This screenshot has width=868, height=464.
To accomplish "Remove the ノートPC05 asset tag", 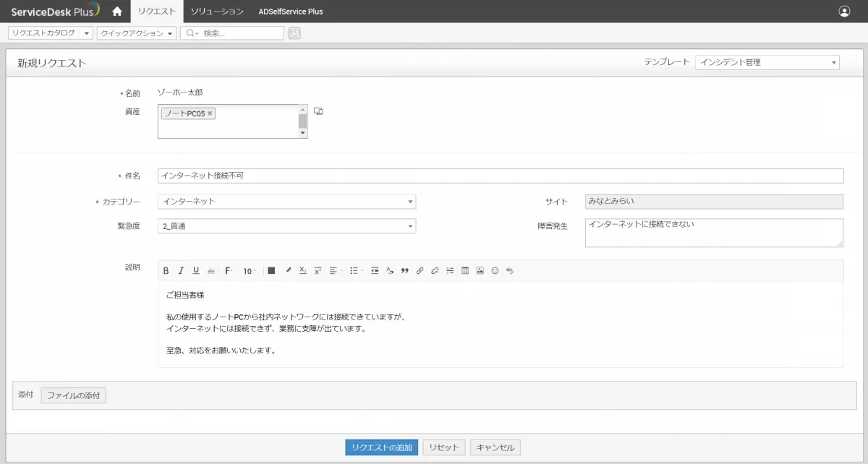I will click(x=210, y=113).
